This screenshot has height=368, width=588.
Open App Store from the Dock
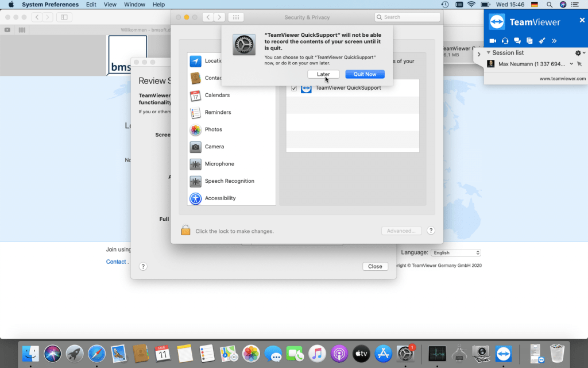[383, 354]
